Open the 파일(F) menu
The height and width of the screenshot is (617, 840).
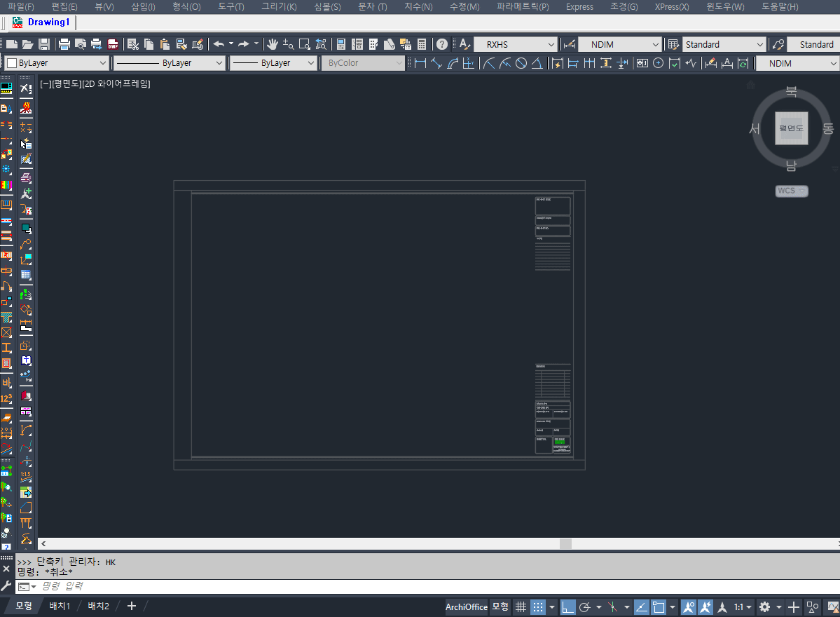point(21,6)
